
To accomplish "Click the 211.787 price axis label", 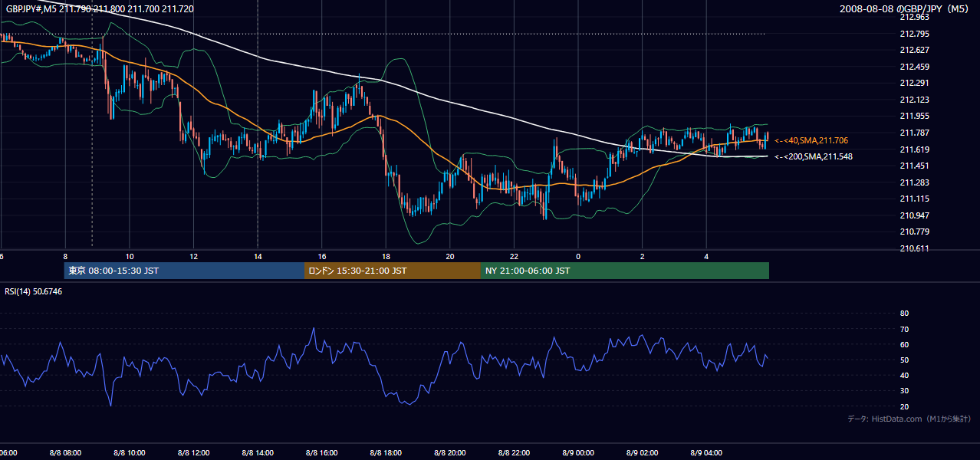I will 914,133.
